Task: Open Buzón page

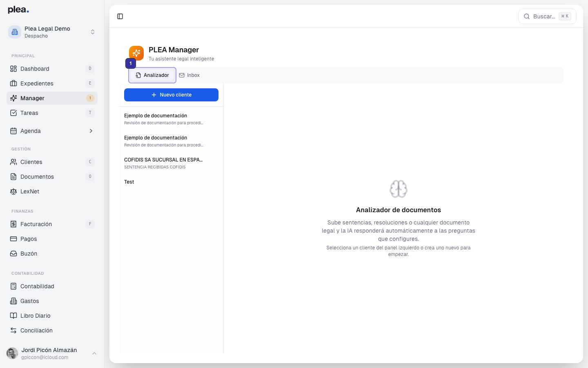Action: coord(52,254)
